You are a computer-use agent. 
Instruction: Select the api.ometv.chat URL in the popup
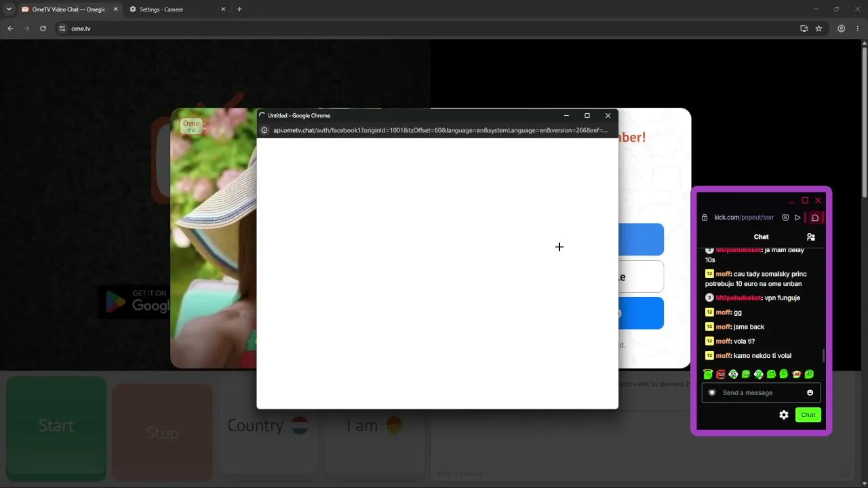[x=440, y=130]
